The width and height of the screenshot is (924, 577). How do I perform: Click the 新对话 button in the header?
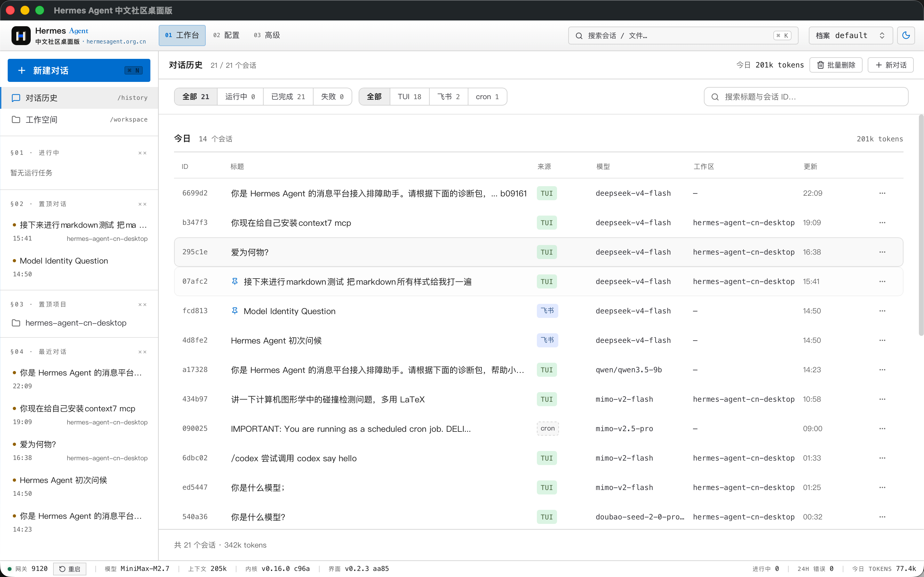point(890,65)
